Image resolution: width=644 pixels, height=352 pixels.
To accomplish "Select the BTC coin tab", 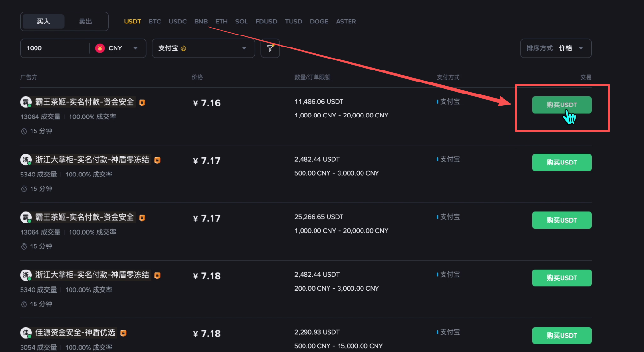I will (155, 22).
